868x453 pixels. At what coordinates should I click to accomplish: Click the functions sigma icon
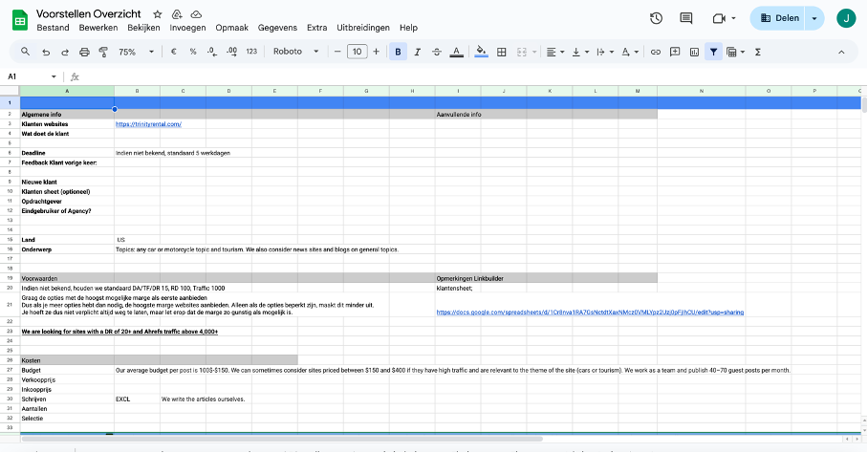click(758, 52)
